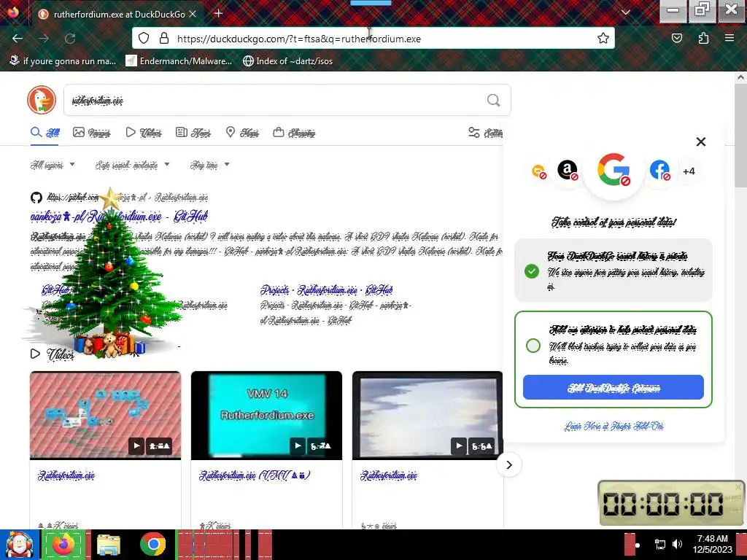Click the magnifier search button
Viewport: 747px width, 560px height.
pyautogui.click(x=494, y=100)
